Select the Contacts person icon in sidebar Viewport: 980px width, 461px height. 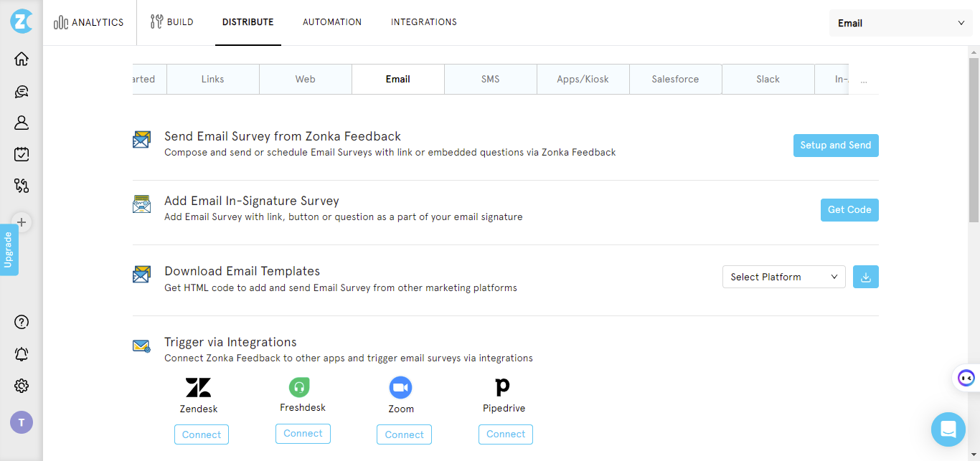coord(21,123)
